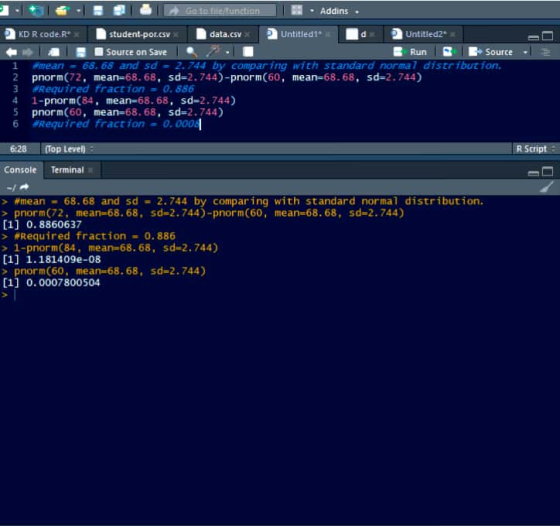The width and height of the screenshot is (560, 526).
Task: Close the data.csv tab
Action: (248, 35)
